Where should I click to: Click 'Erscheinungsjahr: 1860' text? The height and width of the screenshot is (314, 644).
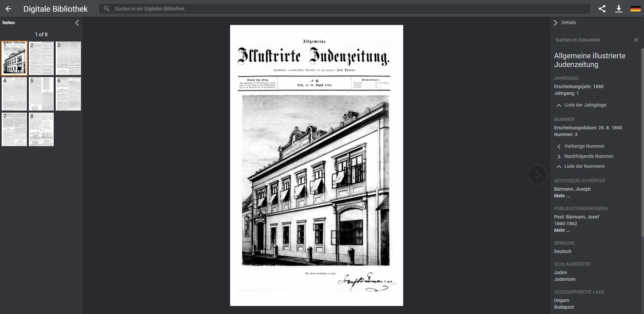(x=579, y=86)
